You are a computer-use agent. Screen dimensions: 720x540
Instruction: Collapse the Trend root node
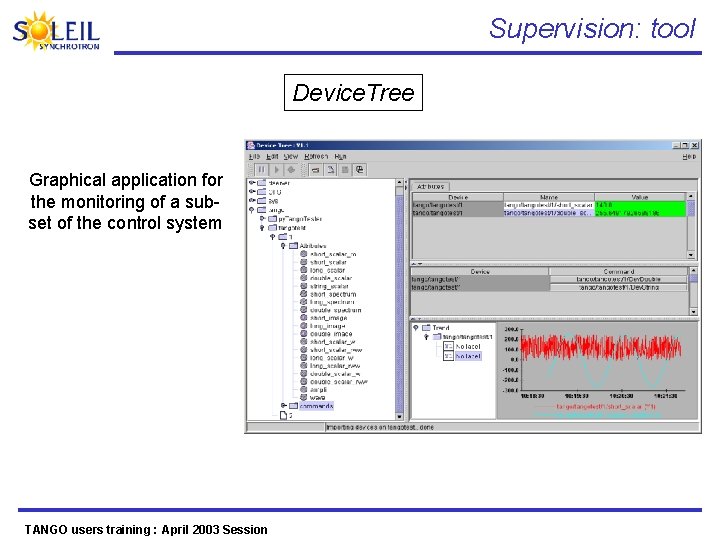pos(416,327)
